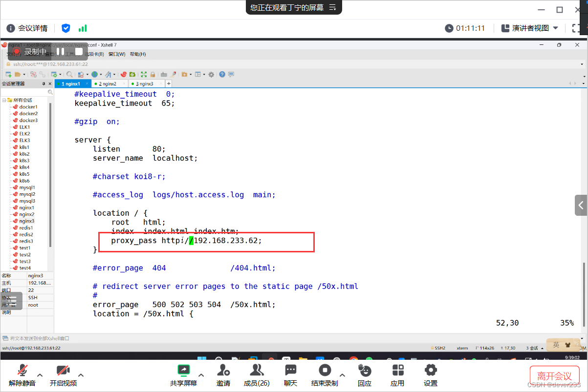The height and width of the screenshot is (392, 588).
Task: Start sharing your screen
Action: 183,375
